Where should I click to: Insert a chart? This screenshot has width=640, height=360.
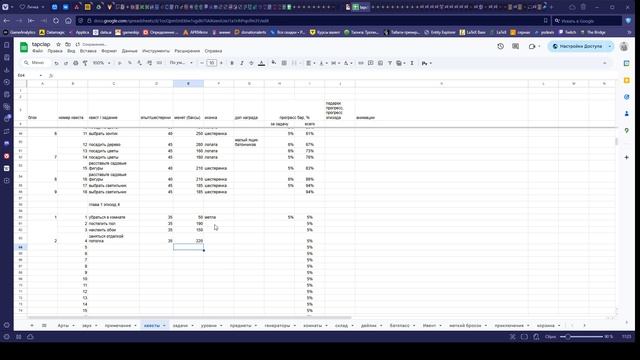coord(380,63)
